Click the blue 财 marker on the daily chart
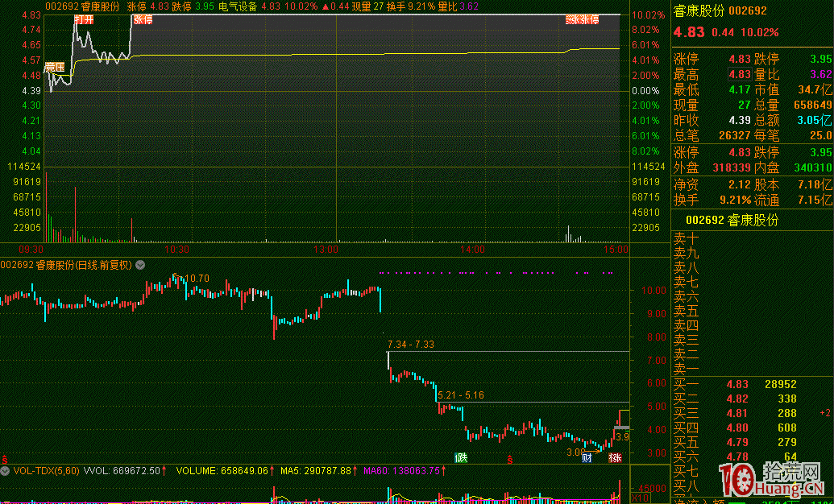834x504 pixels. pos(587,458)
